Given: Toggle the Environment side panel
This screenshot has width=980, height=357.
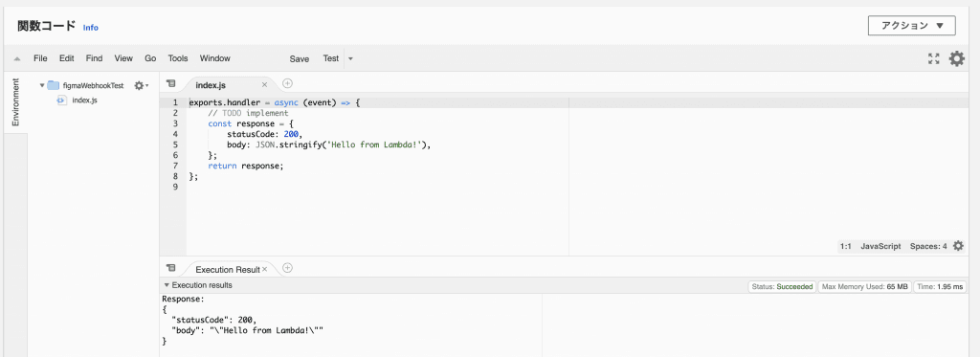Looking at the screenshot, I should [x=15, y=101].
